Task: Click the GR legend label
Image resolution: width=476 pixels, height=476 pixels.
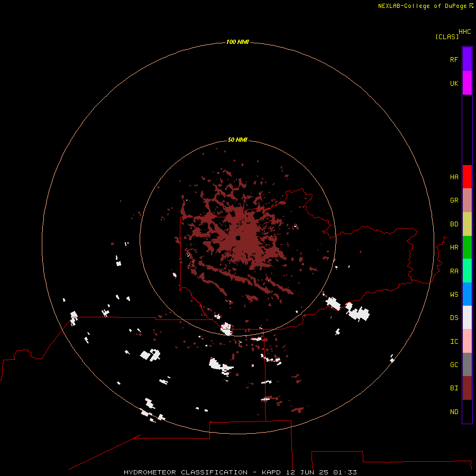Action: pyautogui.click(x=454, y=200)
